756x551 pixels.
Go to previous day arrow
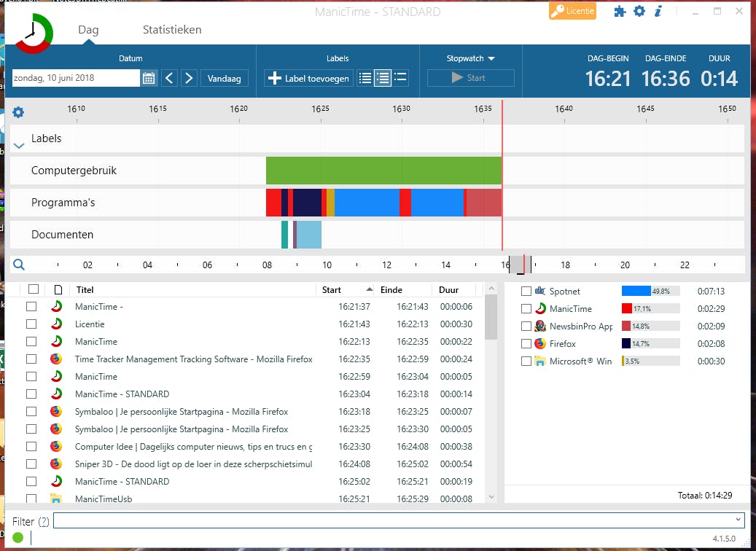tap(169, 78)
